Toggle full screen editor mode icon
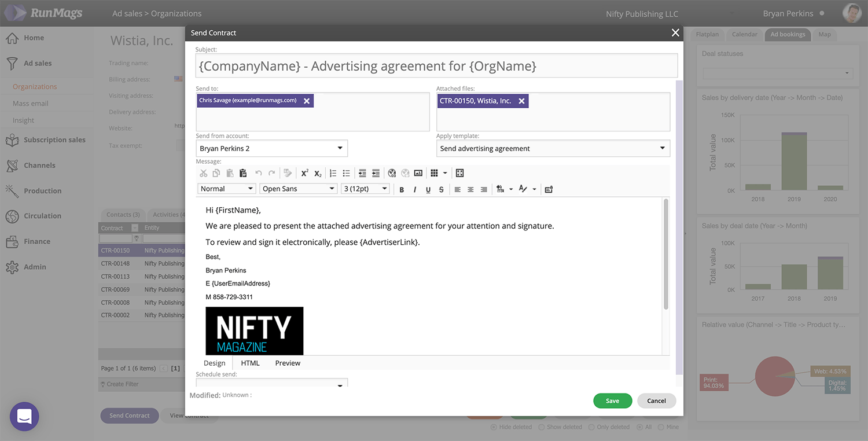Screen dimensions: 868x441 pyautogui.click(x=459, y=173)
